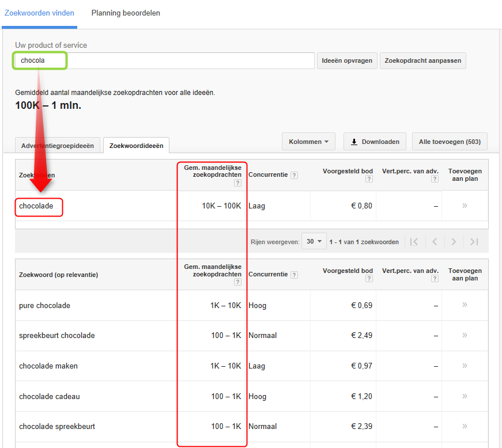
Task: Help icon under Vert.perc. van adv. in Zoektermen table
Action: [435, 179]
